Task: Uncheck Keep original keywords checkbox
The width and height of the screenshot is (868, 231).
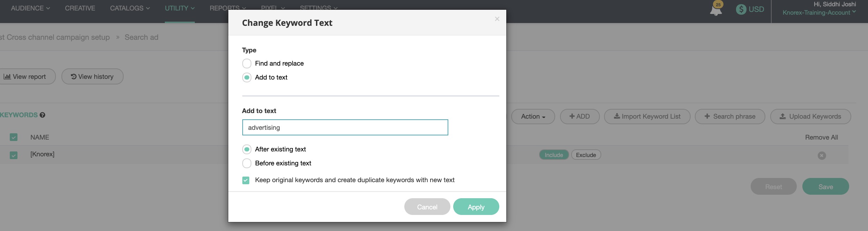Action: 246,180
